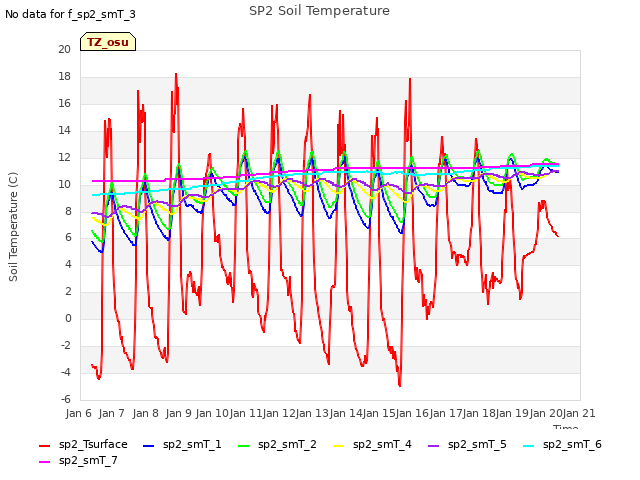Click the Jan 16 x-axis tick label
This screenshot has height=480, width=640.
tap(412, 413)
